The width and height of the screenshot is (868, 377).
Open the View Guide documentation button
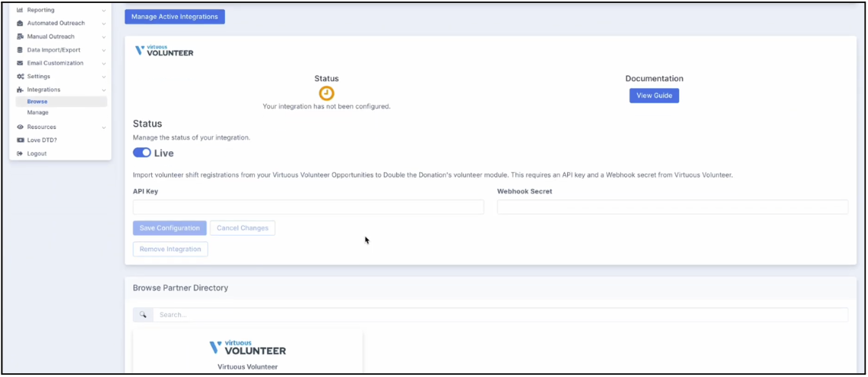click(x=654, y=95)
